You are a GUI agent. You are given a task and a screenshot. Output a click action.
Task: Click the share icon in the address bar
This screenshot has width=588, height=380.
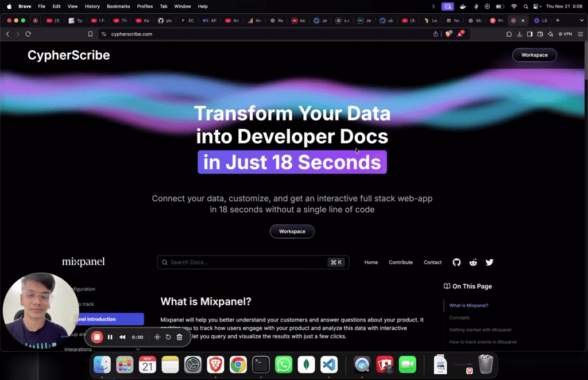pos(435,34)
